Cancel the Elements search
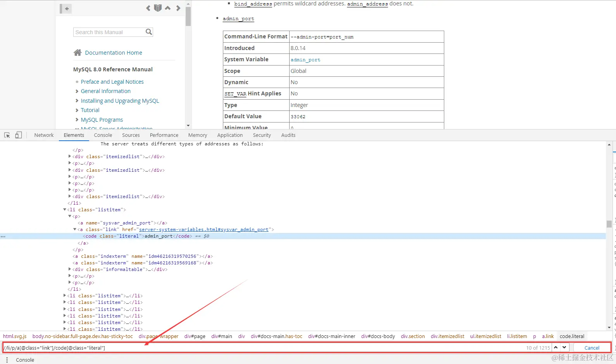This screenshot has width=616, height=364. [x=592, y=348]
